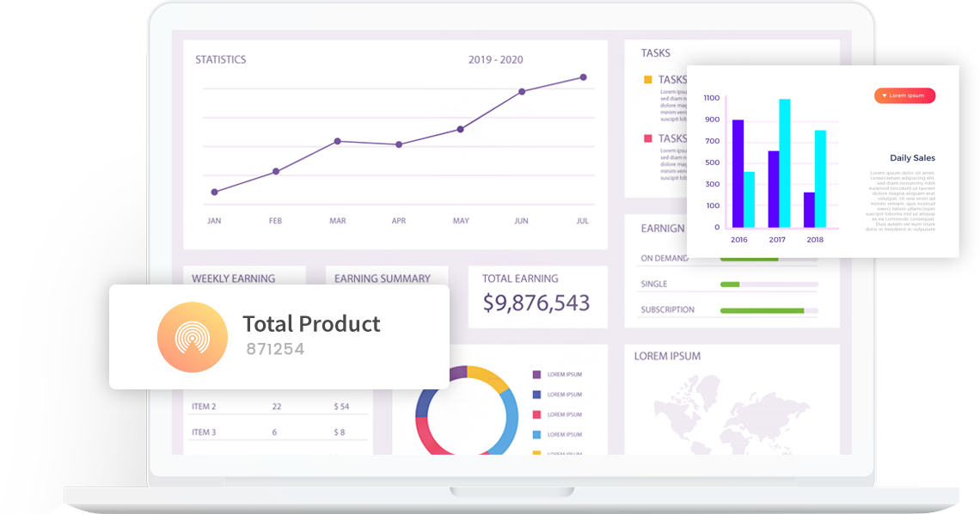Screen dimensions: 980x514
Task: Select the ITEM 2 table row
Action: point(277,407)
